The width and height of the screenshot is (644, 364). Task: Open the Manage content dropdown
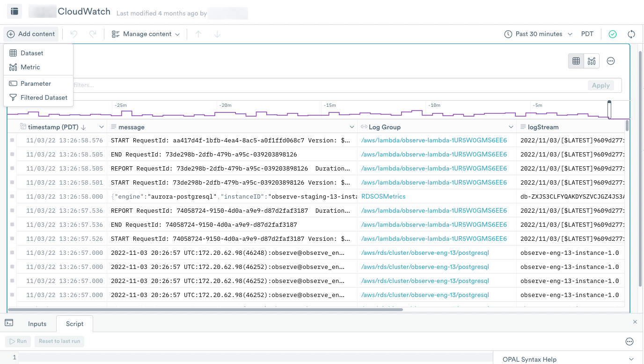[146, 34]
